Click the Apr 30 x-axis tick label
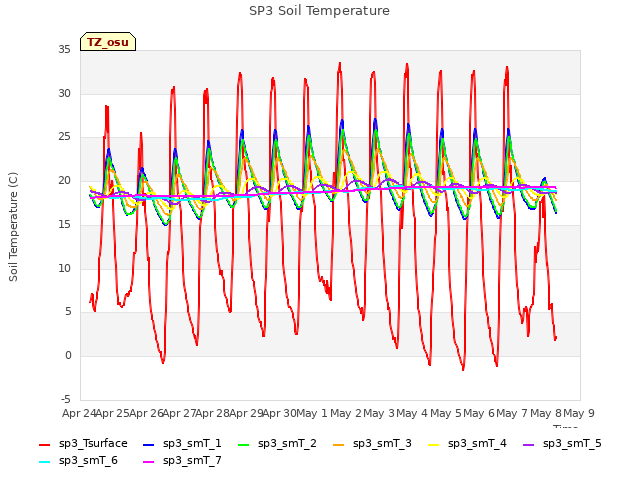 coord(279,413)
